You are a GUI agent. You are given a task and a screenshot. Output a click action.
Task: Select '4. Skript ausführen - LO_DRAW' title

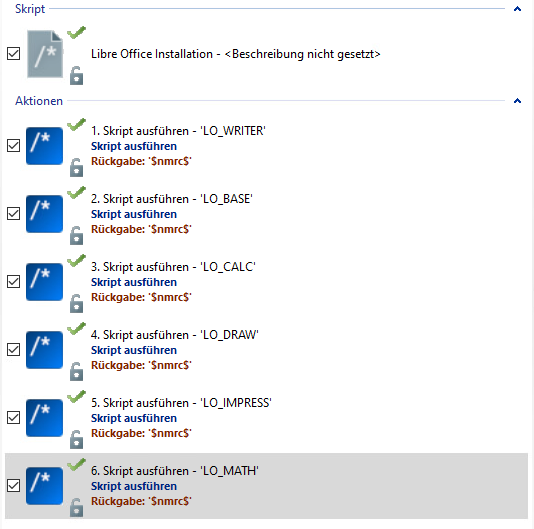pyautogui.click(x=175, y=335)
